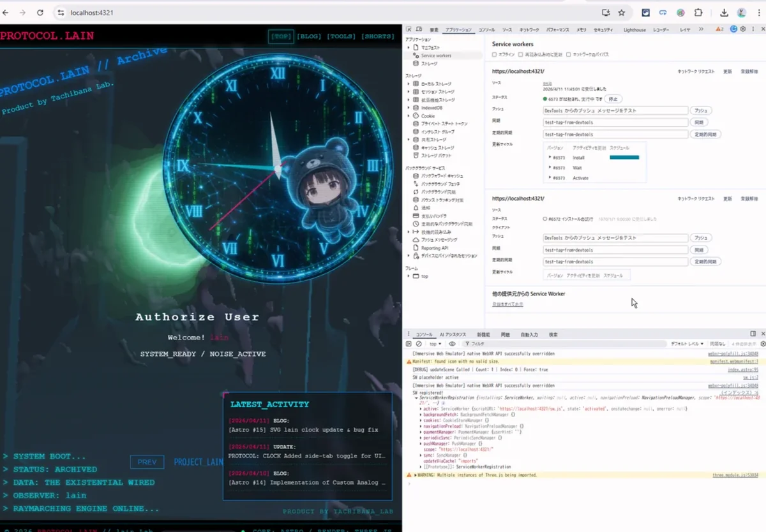Check the 再読み込み時に更新 checkbox

tap(521, 55)
